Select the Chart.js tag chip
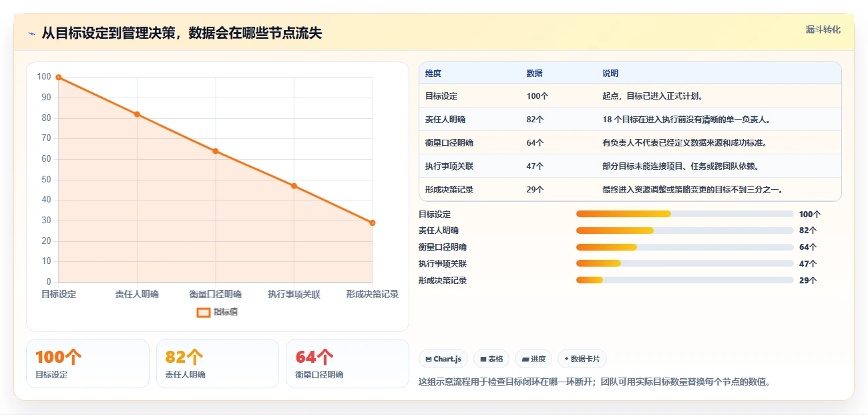 tap(443, 359)
